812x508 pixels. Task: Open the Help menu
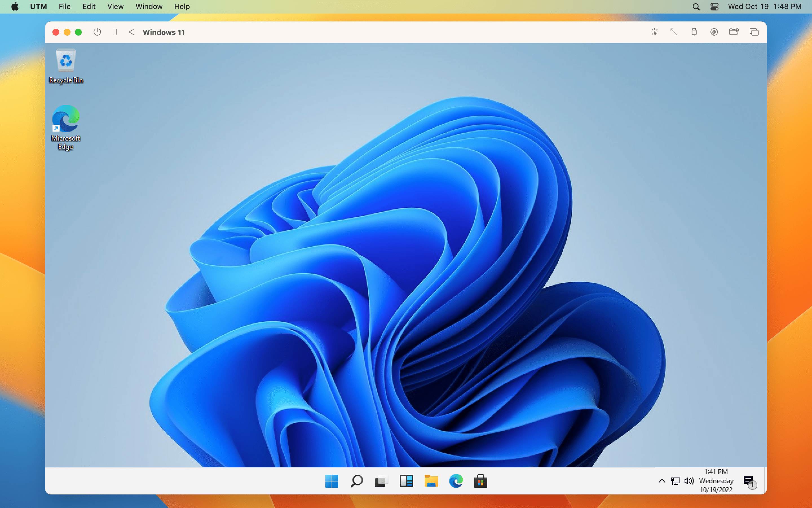coord(182,6)
